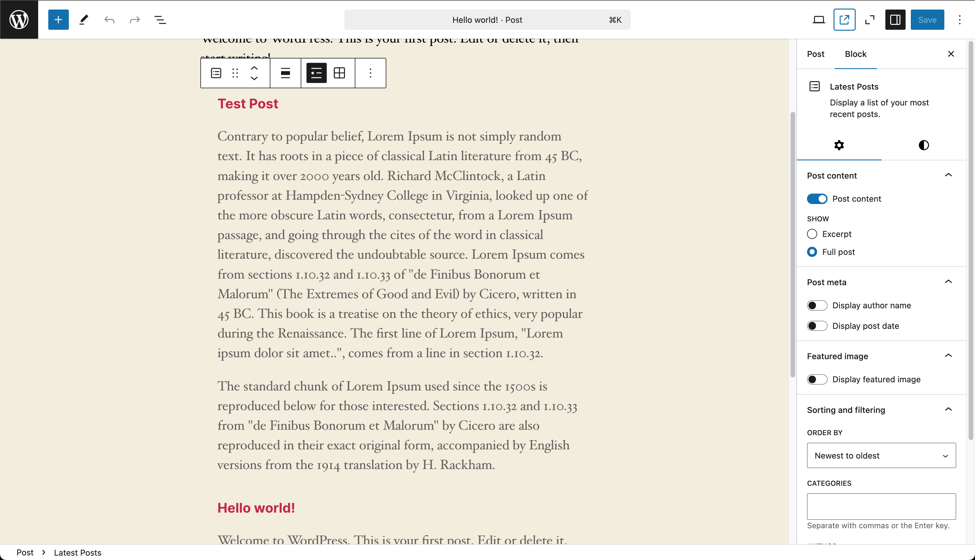This screenshot has width=975, height=560.
Task: Click the Save button
Action: pos(927,20)
